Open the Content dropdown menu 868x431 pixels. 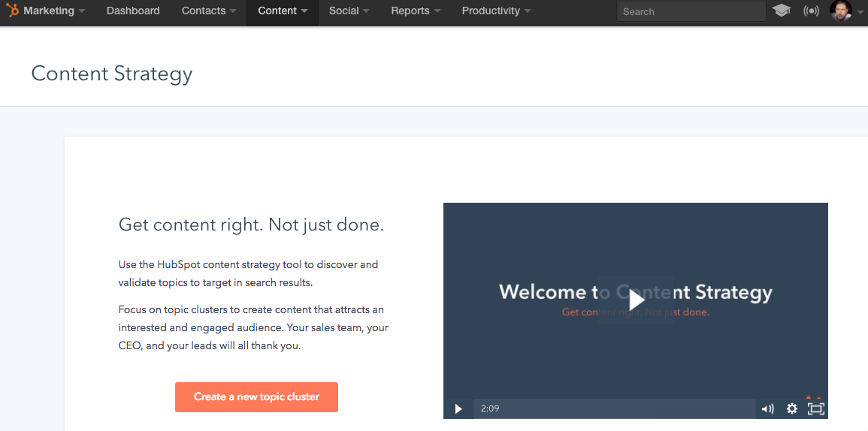point(283,11)
